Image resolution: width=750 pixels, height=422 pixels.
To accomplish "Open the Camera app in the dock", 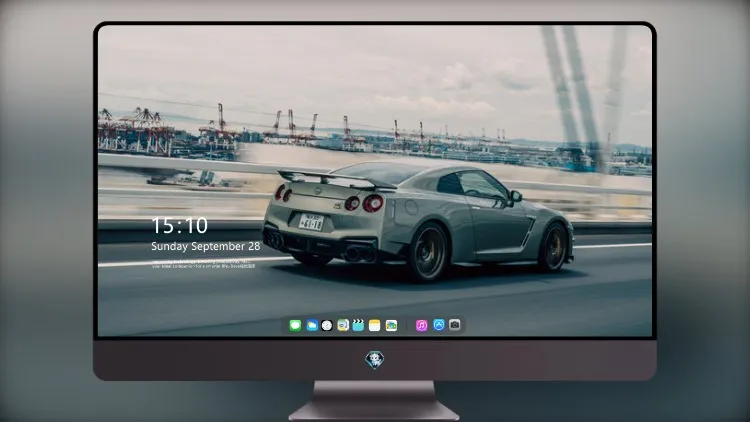I will click(455, 325).
